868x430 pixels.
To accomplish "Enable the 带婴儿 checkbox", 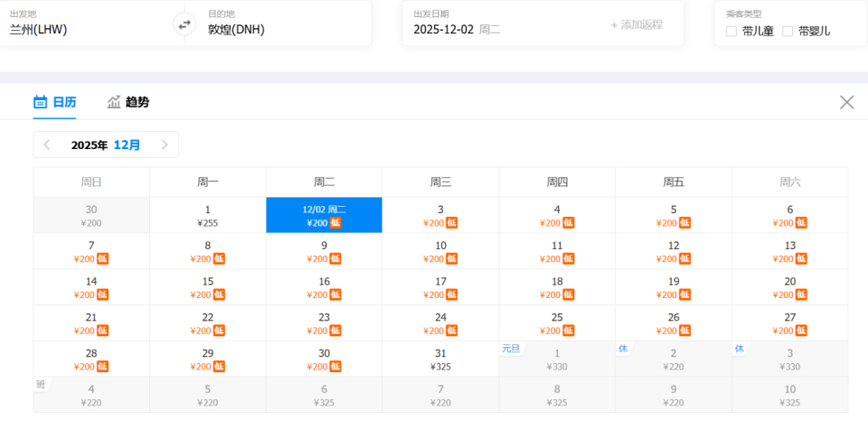I will point(788,32).
